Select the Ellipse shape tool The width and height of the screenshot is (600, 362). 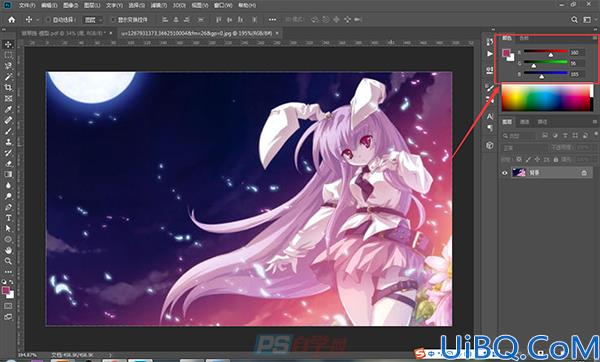8,240
